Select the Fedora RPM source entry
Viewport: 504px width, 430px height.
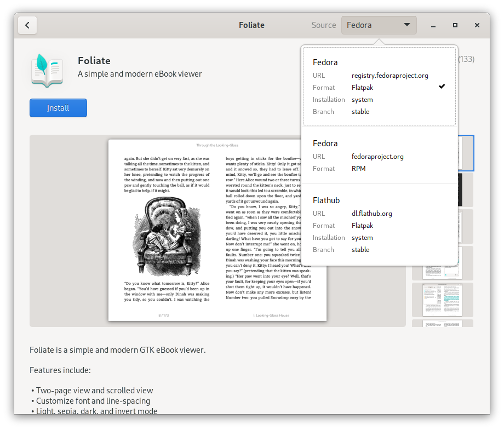pyautogui.click(x=379, y=156)
